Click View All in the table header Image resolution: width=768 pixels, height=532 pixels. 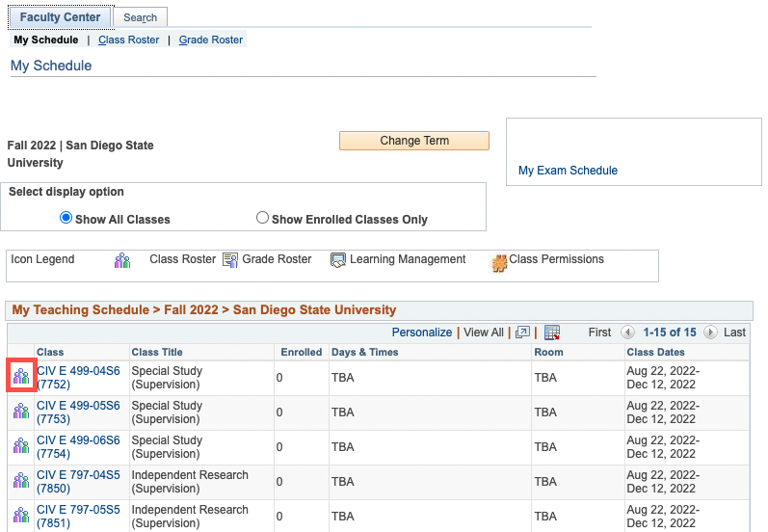pos(484,332)
